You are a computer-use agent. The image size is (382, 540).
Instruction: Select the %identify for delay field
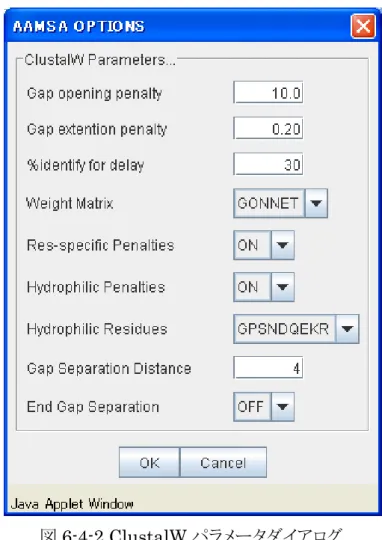pos(268,164)
